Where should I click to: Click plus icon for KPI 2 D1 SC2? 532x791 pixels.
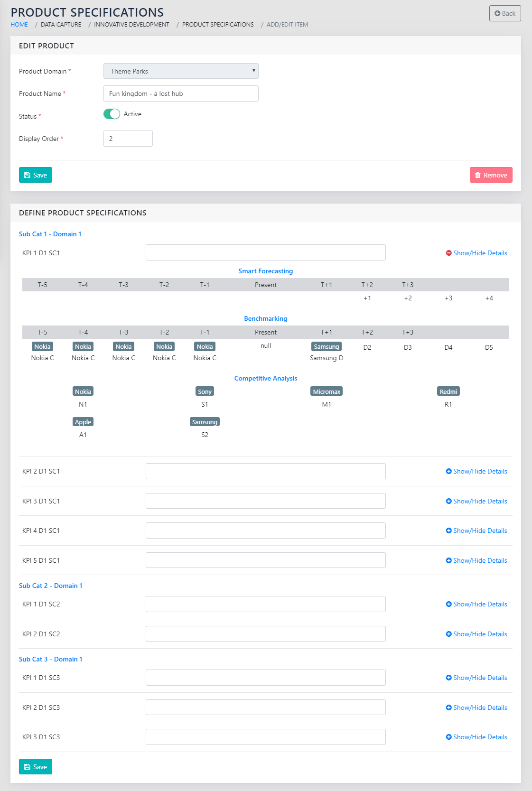(x=448, y=634)
